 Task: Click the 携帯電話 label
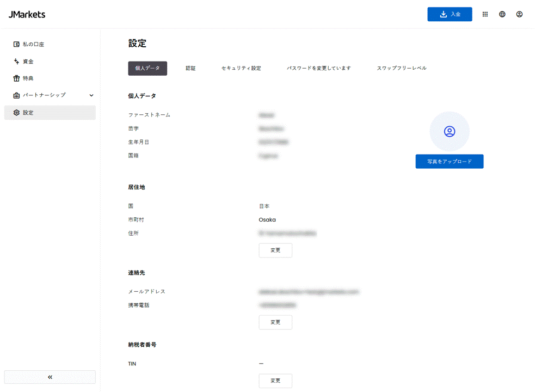coord(139,305)
